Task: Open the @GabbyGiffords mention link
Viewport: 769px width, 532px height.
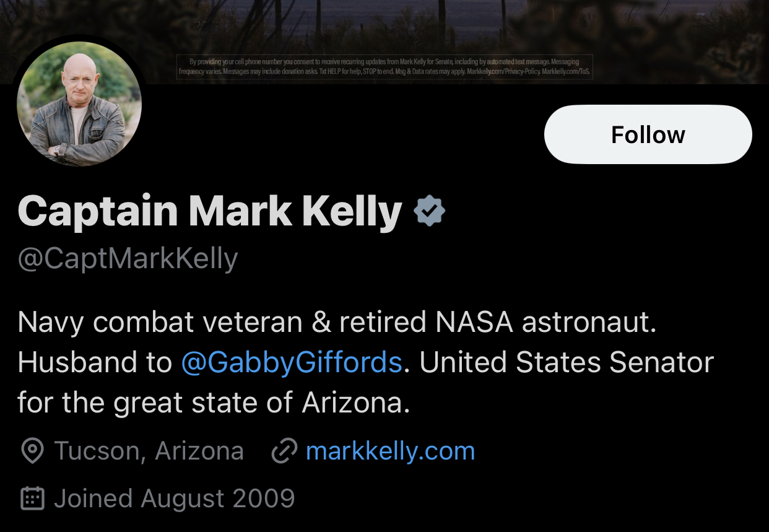Action: pyautogui.click(x=292, y=362)
